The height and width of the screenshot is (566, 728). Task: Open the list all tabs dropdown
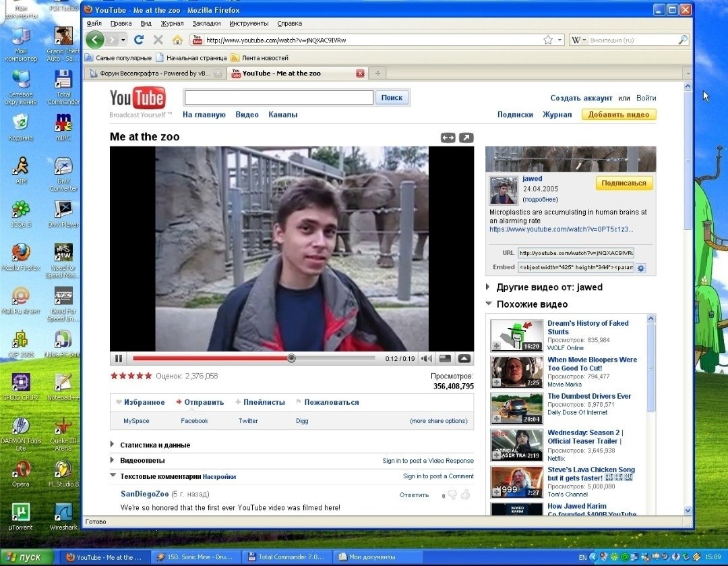[688, 74]
